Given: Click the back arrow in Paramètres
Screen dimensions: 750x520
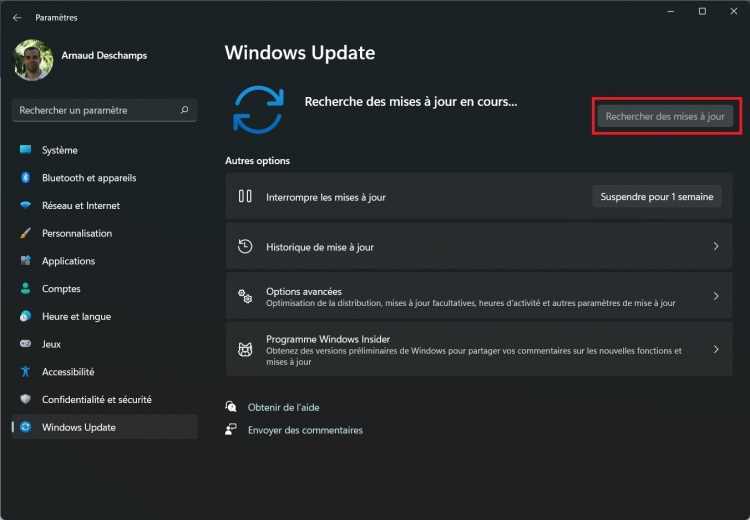Looking at the screenshot, I should click(x=17, y=18).
